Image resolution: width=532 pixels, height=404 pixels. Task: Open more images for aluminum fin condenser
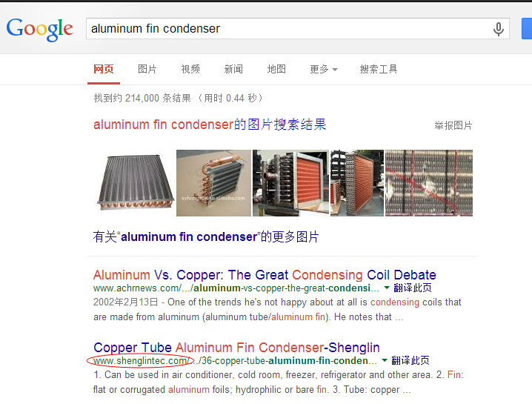(206, 236)
